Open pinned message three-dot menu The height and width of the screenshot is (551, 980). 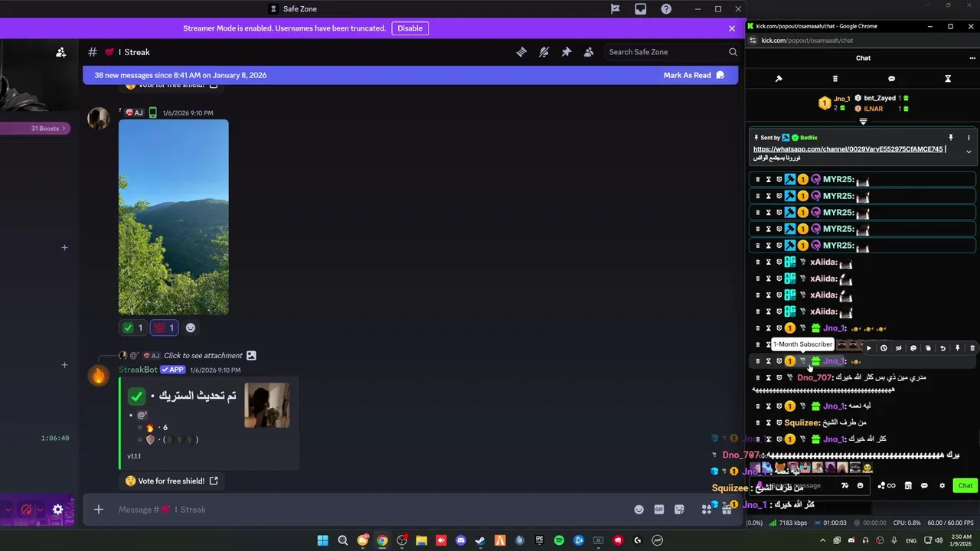pyautogui.click(x=969, y=138)
